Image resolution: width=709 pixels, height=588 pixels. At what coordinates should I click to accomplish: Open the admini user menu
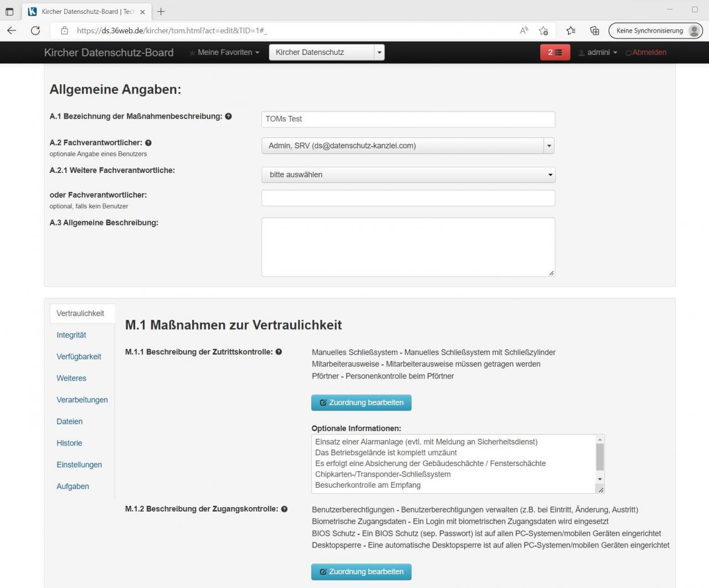(598, 52)
